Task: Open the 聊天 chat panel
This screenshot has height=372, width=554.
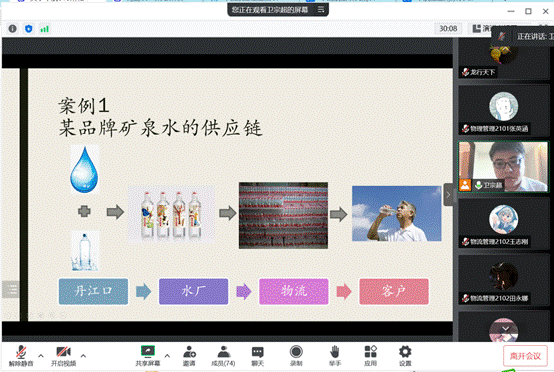Action: 258,356
